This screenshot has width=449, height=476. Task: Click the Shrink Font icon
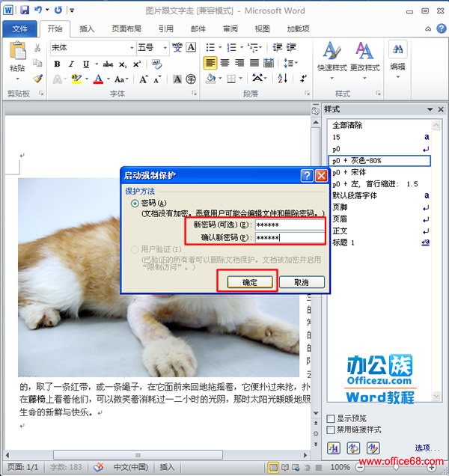(x=157, y=79)
